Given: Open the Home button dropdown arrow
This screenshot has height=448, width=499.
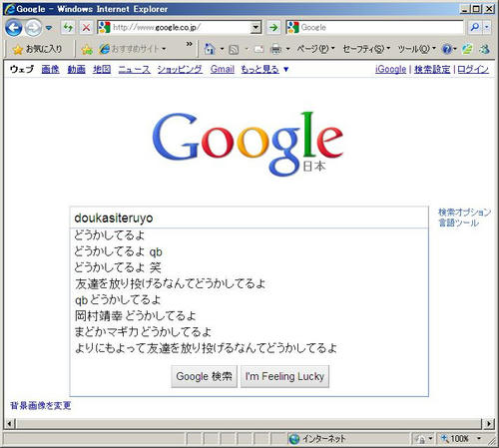Looking at the screenshot, I should tap(222, 49).
